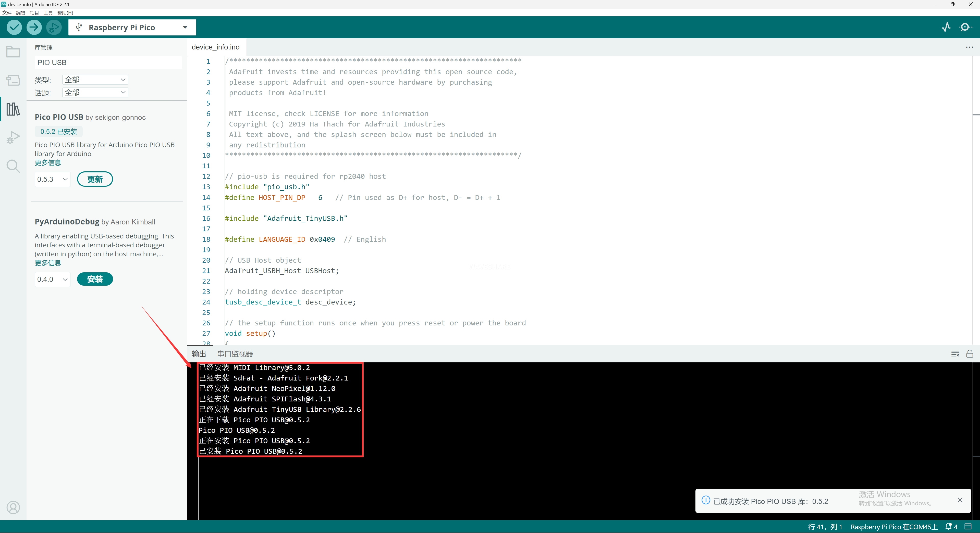This screenshot has width=980, height=533.
Task: Open the 0.4.0 version dropdown
Action: (x=53, y=280)
